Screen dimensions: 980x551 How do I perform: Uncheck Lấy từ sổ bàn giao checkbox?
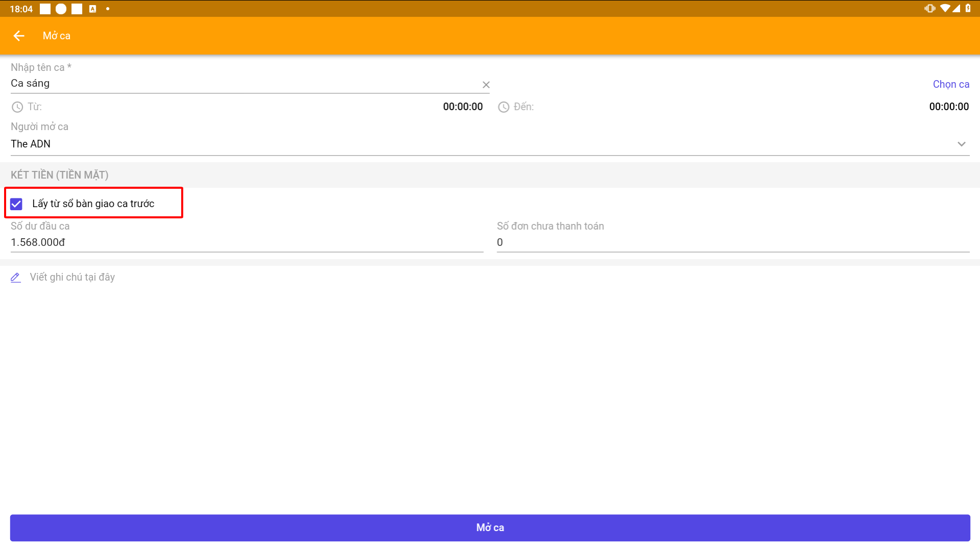tap(16, 204)
